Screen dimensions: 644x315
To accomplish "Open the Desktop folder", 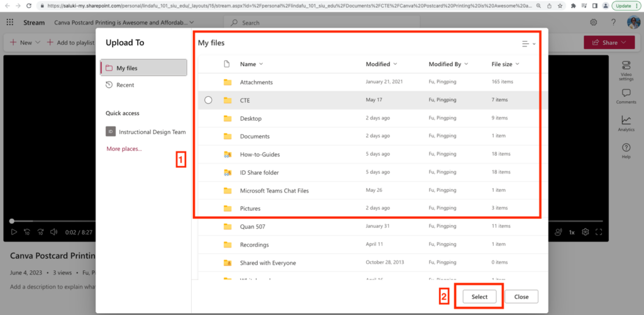I will point(250,118).
